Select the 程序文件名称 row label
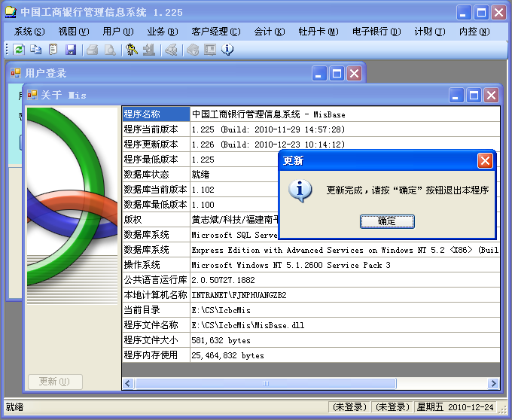512x420 pixels. coord(156,325)
